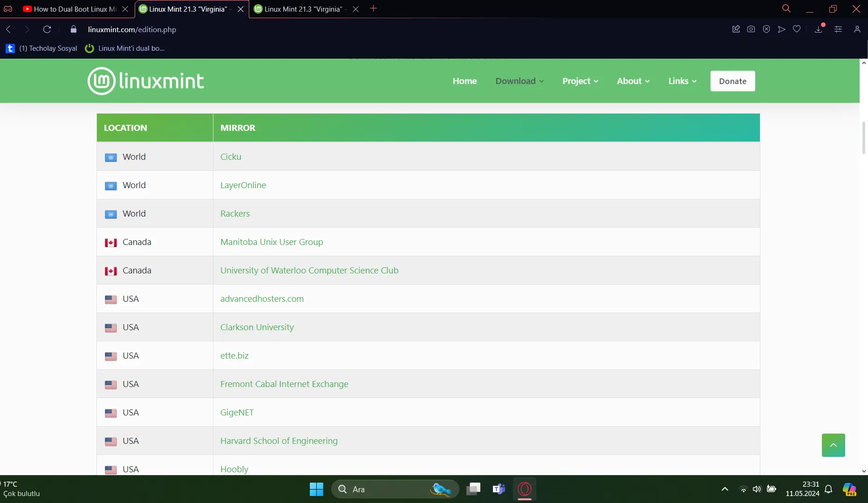Click the Opera GX taskbar icon

[525, 489]
